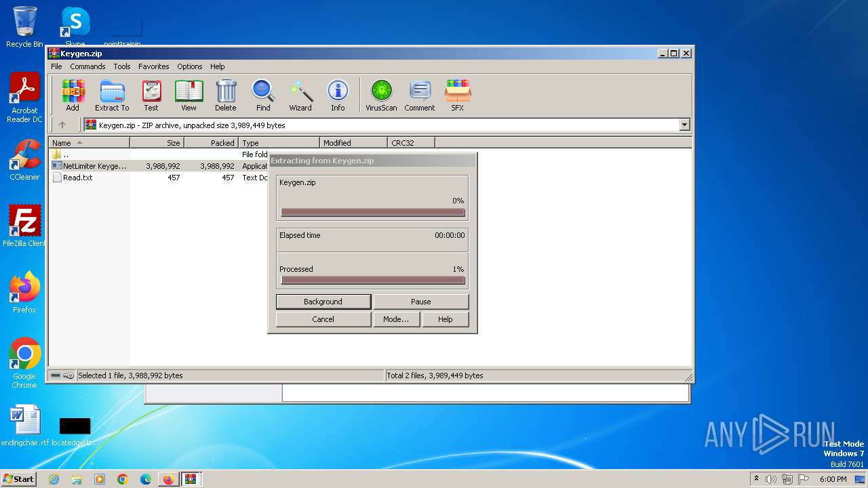Open the endingchair.rtf document icon
The height and width of the screenshot is (488, 868).
(x=25, y=426)
